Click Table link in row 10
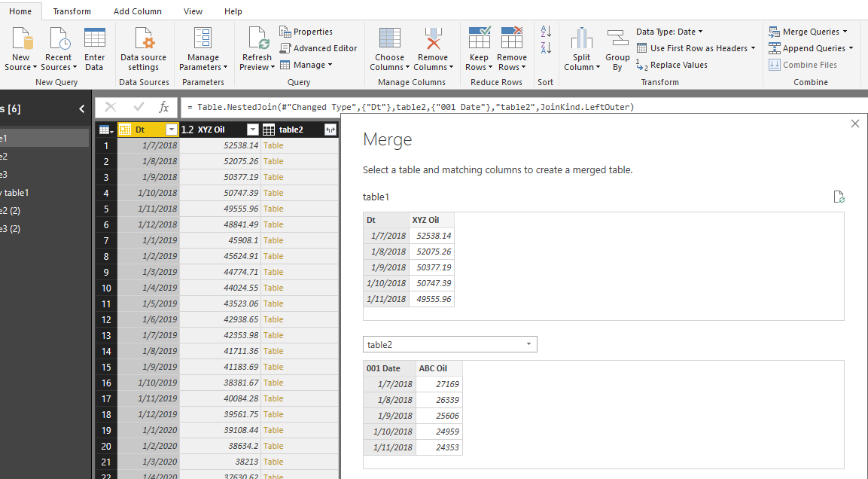The width and height of the screenshot is (868, 479). pyautogui.click(x=273, y=288)
